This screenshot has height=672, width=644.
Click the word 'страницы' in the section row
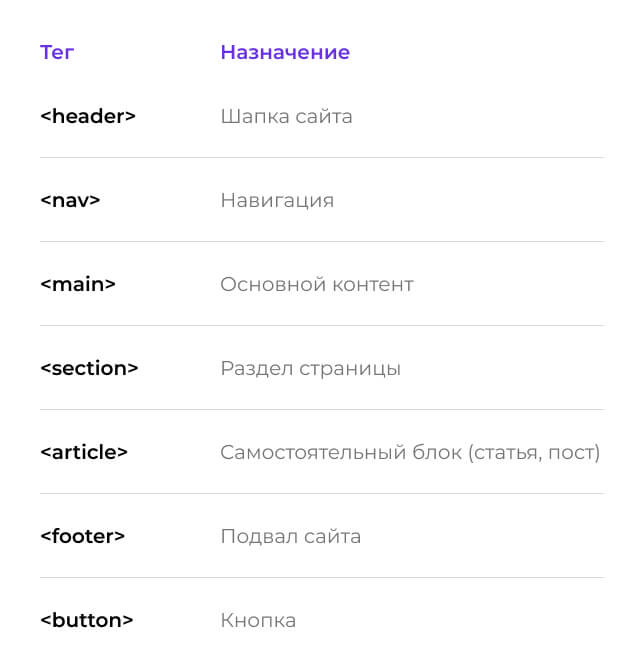pos(350,370)
